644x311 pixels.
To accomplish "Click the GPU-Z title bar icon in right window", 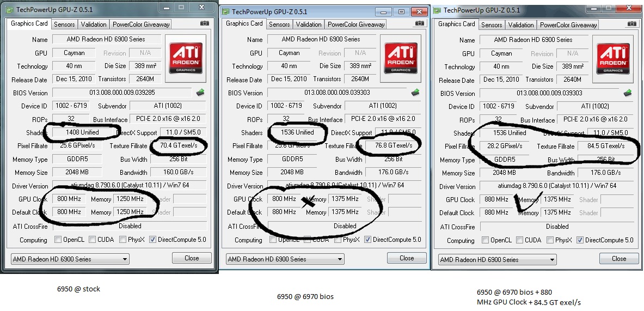I will 438,10.
